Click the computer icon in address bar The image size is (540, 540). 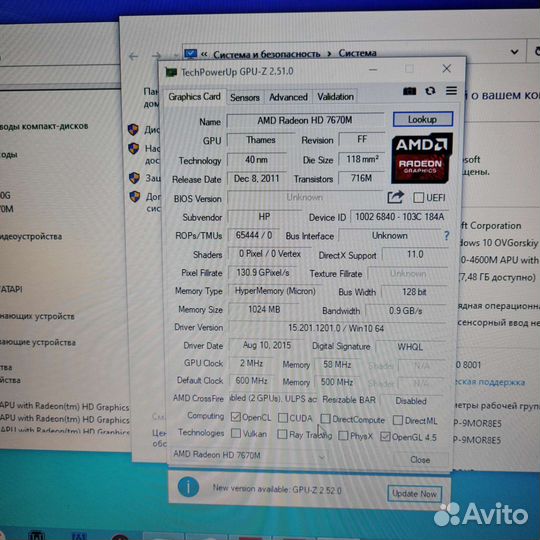pyautogui.click(x=190, y=54)
